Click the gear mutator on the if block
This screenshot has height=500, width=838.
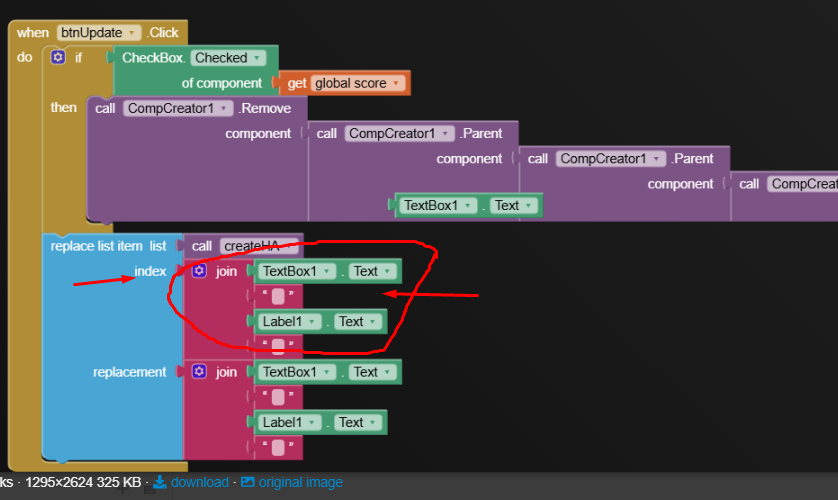[58, 57]
